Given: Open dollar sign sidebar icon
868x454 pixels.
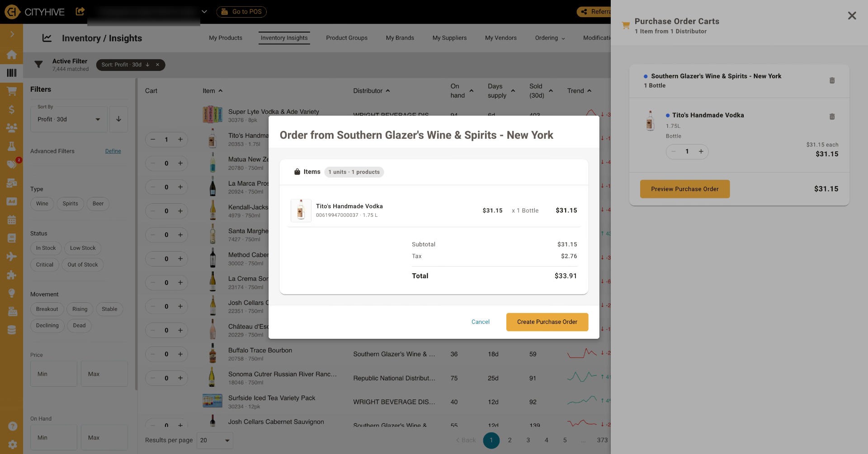Looking at the screenshot, I should tap(12, 109).
